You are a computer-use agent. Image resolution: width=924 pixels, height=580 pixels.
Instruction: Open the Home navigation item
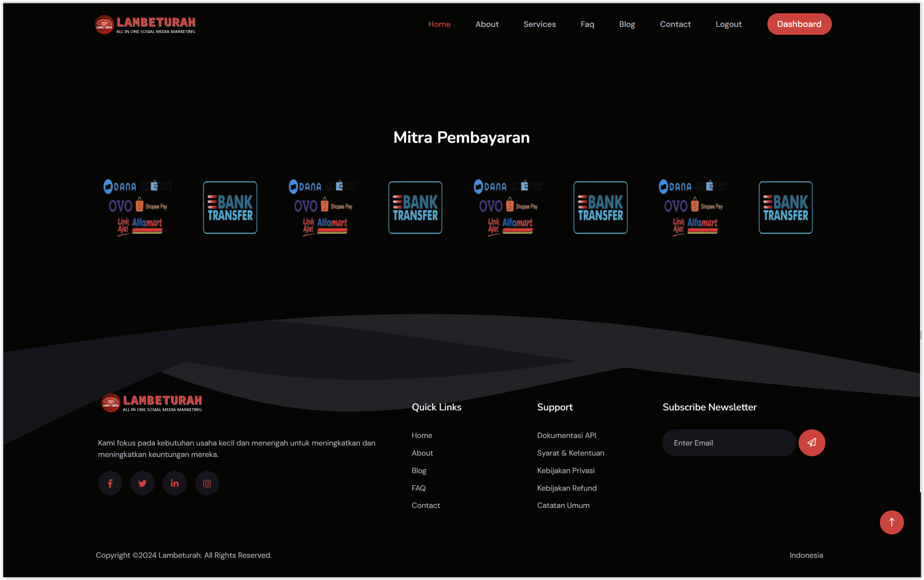[x=439, y=24]
